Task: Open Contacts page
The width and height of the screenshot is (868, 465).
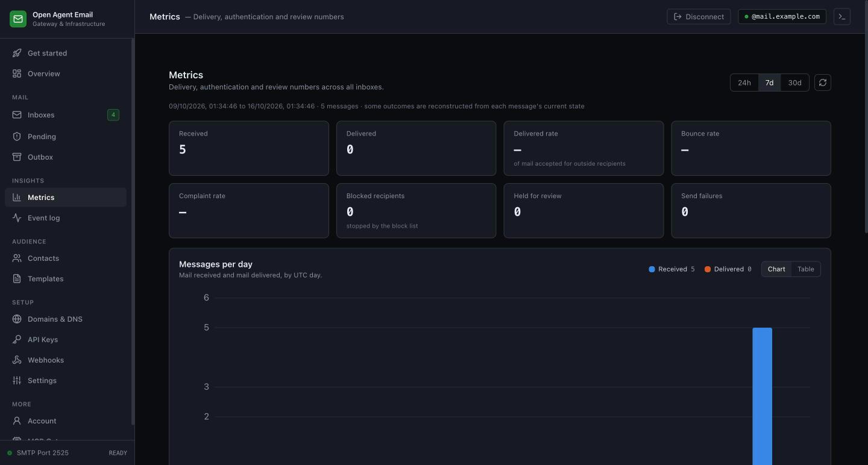Action: (66, 258)
